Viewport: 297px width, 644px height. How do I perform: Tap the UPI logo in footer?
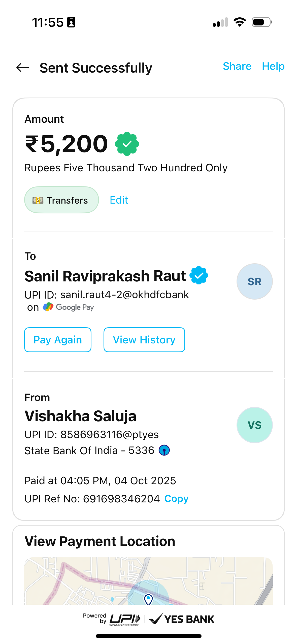pyautogui.click(x=125, y=619)
